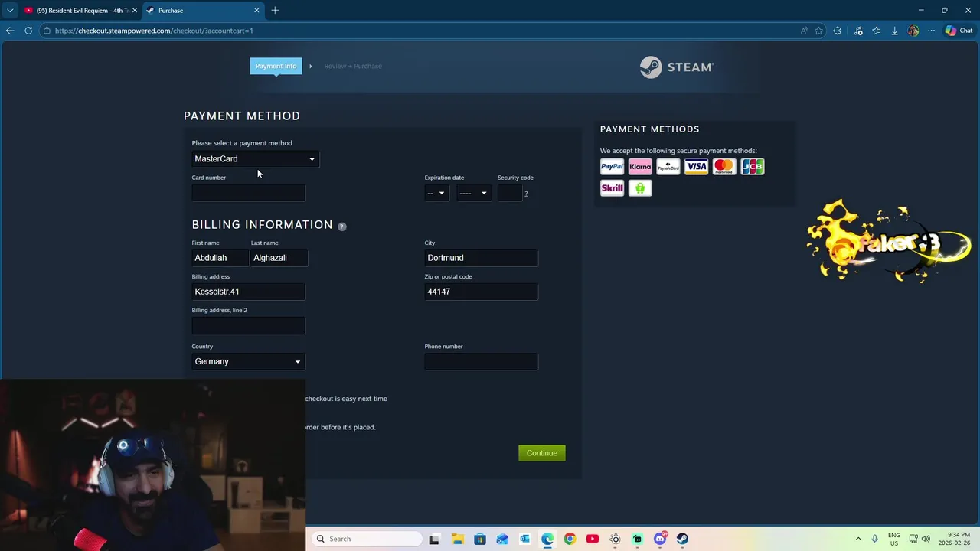Open the favorites list icon
The width and height of the screenshot is (980, 551).
click(877, 31)
